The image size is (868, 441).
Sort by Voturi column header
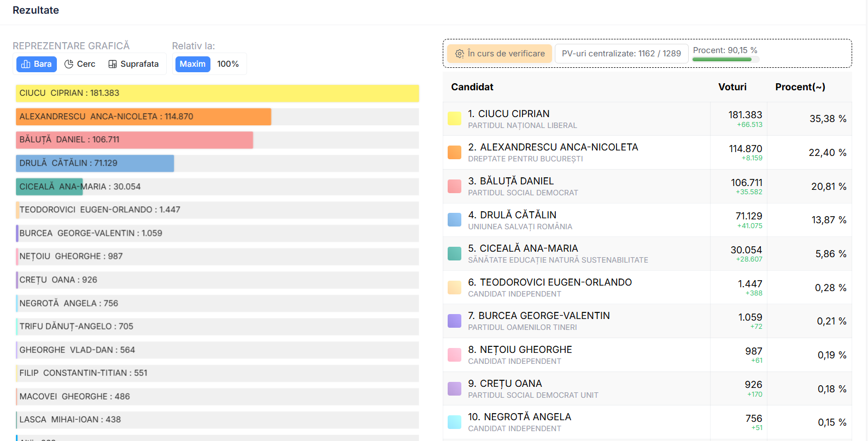pyautogui.click(x=732, y=87)
